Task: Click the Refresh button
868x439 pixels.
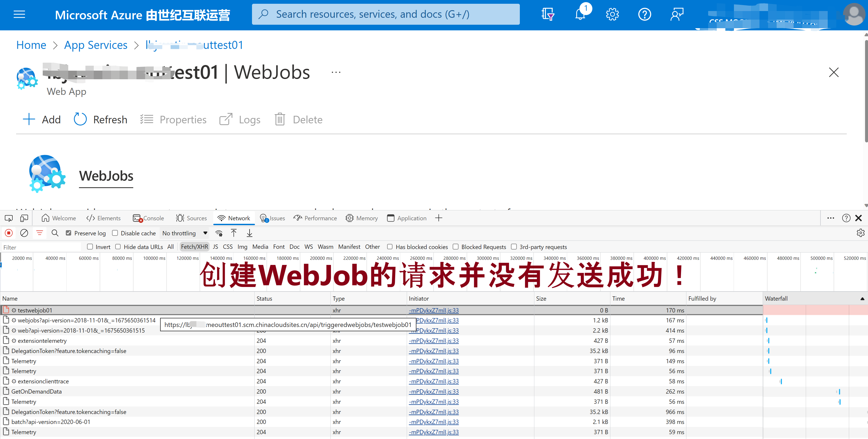Action: click(x=100, y=120)
